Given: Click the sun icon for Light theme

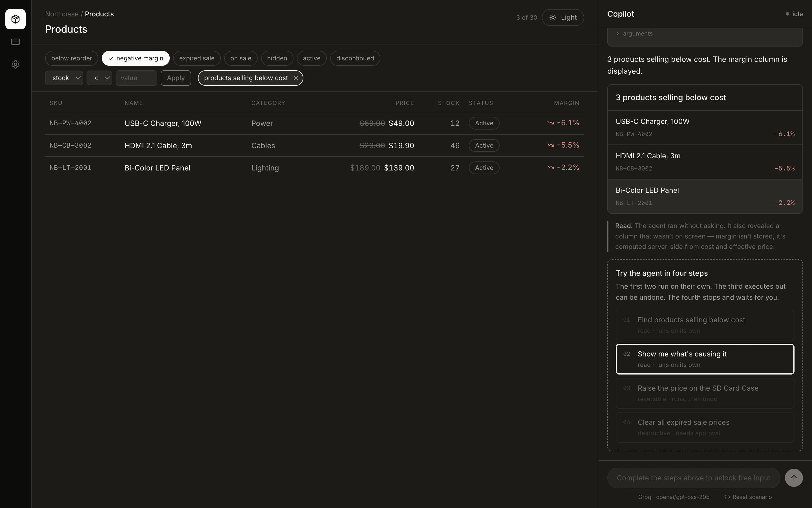Looking at the screenshot, I should coord(553,17).
